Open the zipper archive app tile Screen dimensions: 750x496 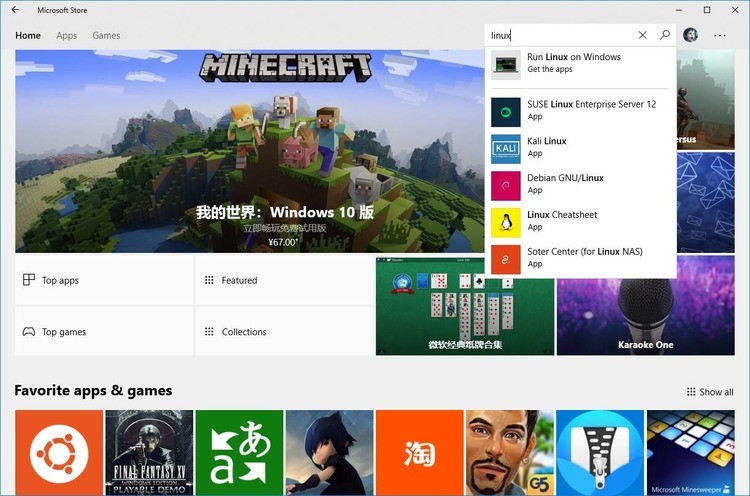point(600,452)
